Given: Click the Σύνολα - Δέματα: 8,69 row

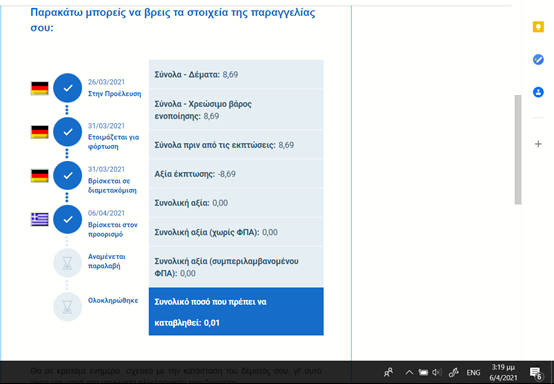Looking at the screenshot, I should (x=236, y=74).
